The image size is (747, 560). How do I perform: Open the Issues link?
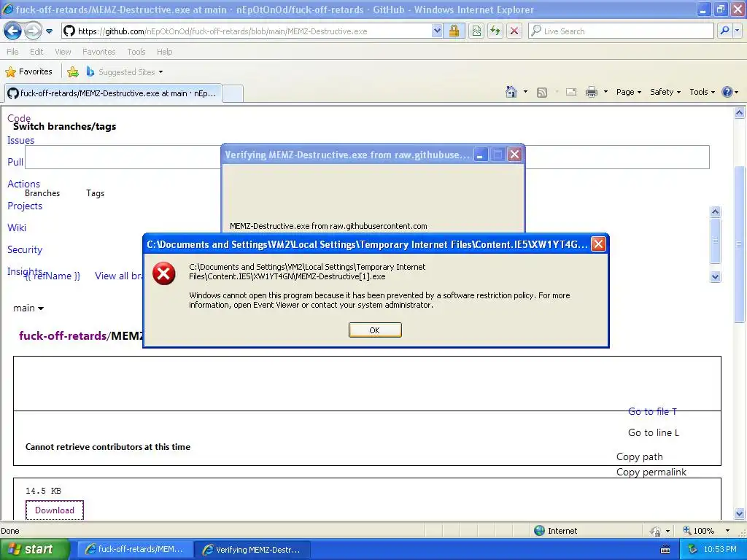[20, 140]
